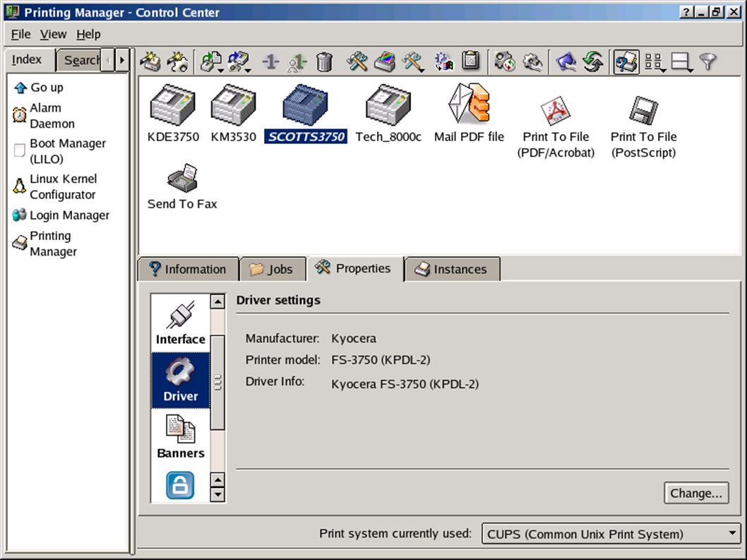Image resolution: width=747 pixels, height=560 pixels.
Task: Click the hammer-and-wrench Configure printer icon
Action: (357, 62)
